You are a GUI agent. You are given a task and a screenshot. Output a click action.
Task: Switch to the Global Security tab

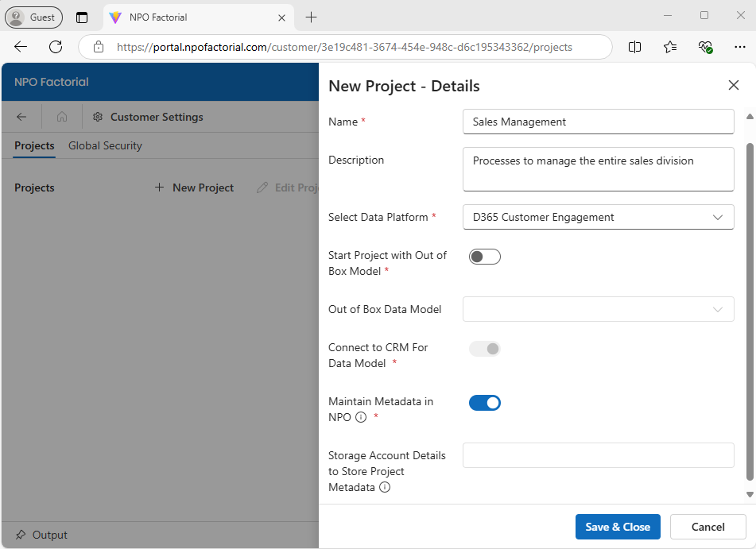pyautogui.click(x=105, y=145)
